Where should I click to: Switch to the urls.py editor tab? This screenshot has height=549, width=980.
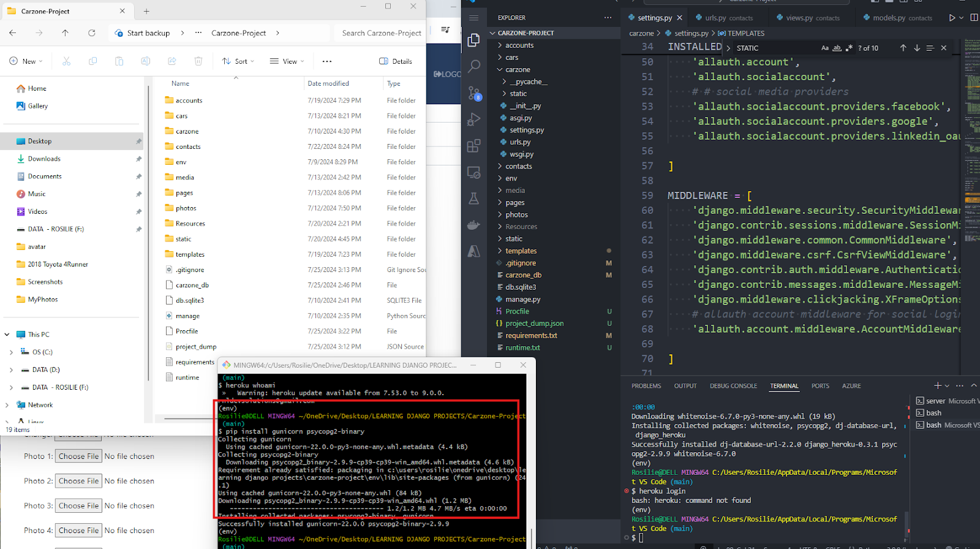[728, 18]
